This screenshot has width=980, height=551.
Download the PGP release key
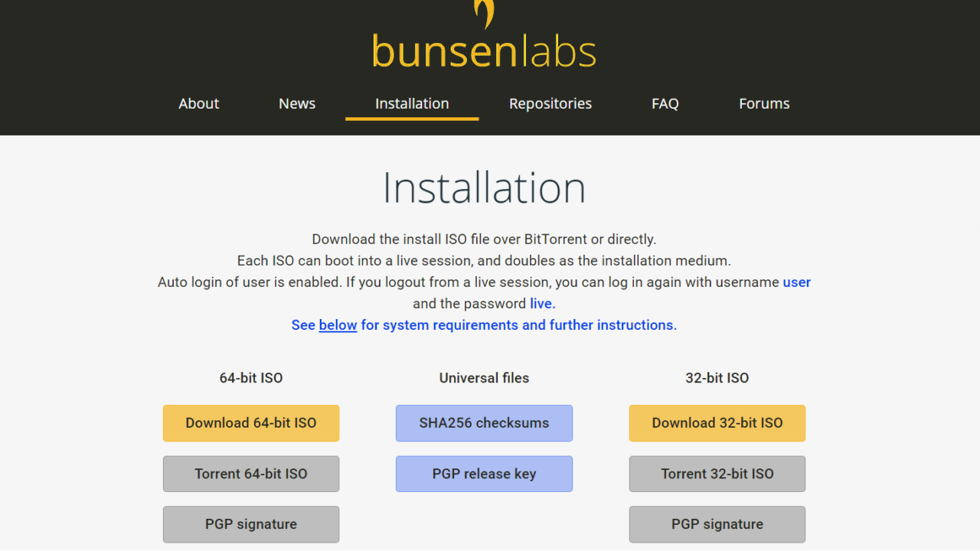[x=484, y=474]
